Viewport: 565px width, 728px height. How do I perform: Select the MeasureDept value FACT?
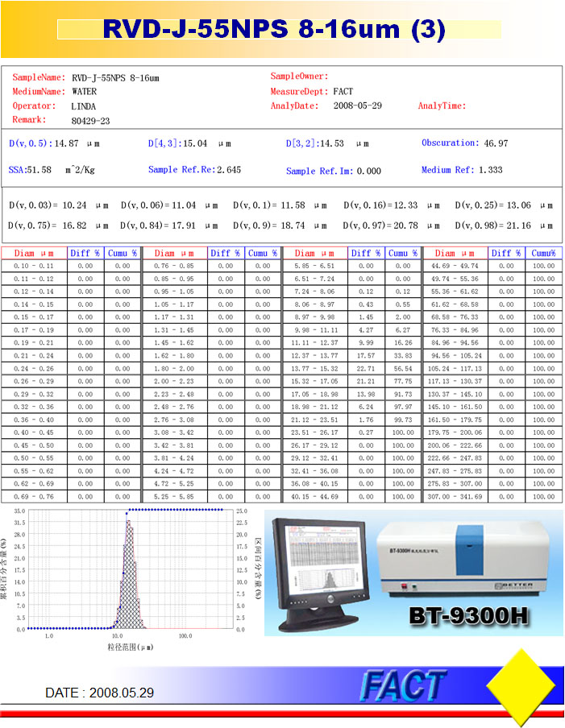coord(343,92)
